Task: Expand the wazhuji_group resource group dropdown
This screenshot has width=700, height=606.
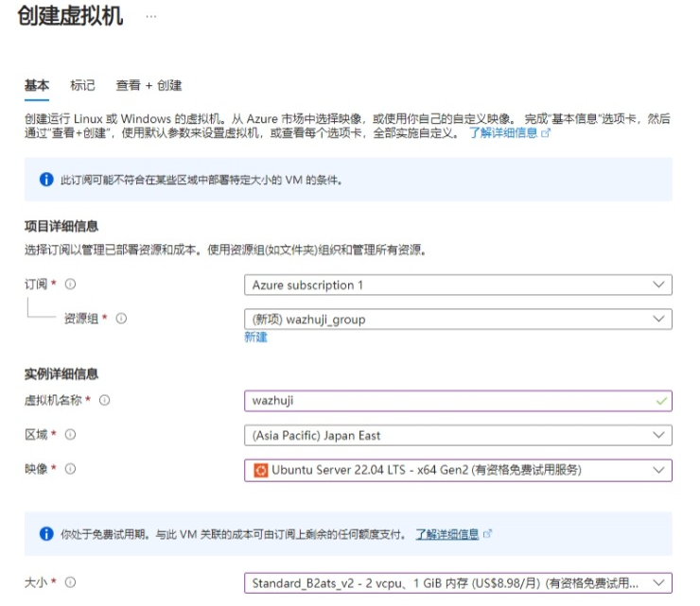Action: point(458,319)
